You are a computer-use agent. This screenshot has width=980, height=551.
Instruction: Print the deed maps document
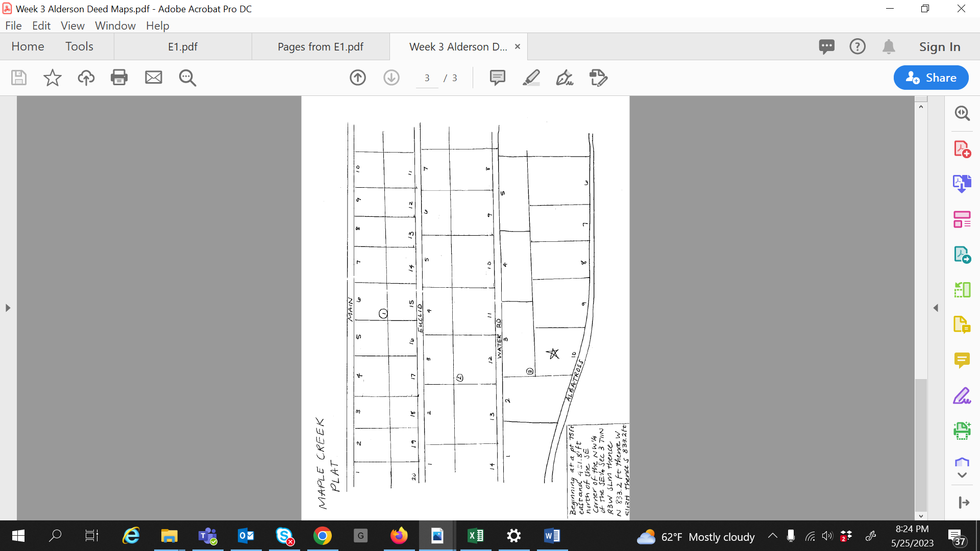pyautogui.click(x=119, y=78)
